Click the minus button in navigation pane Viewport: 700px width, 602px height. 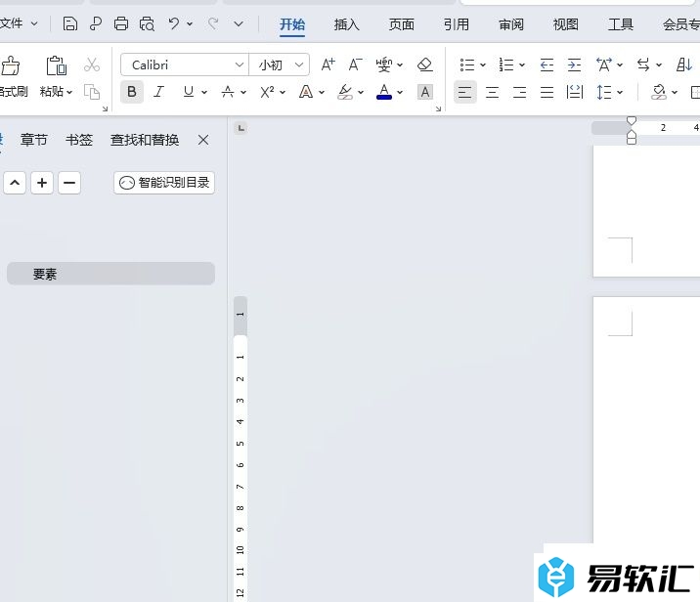[x=69, y=183]
